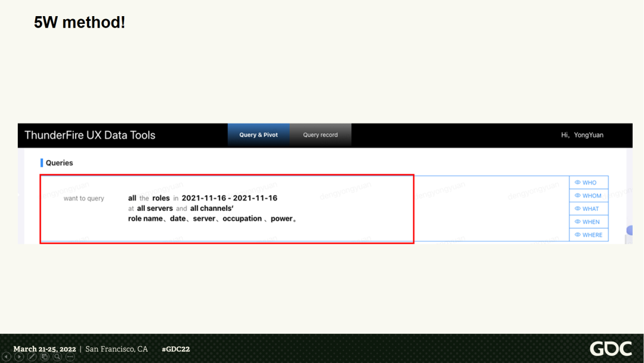Click the Hi, YongYuan user greeting
The image size is (644, 363).
[x=582, y=135]
